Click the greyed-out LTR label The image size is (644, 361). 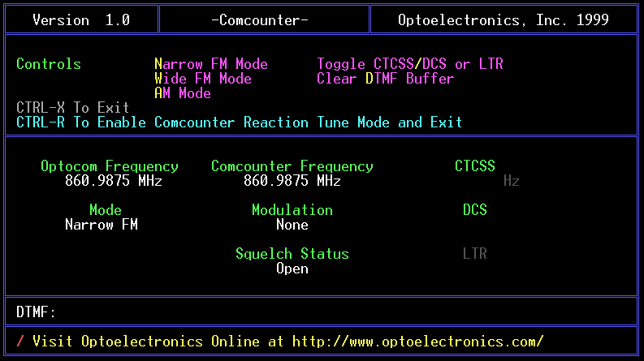[474, 254]
